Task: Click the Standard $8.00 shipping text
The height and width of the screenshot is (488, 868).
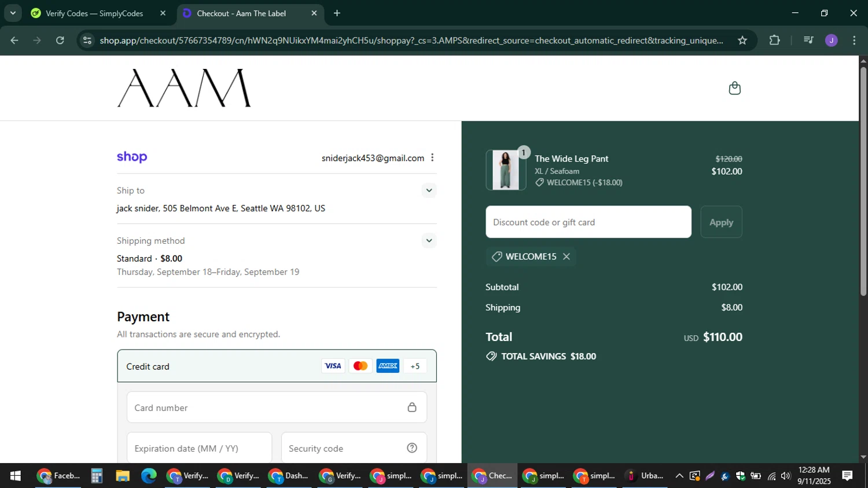Action: (x=149, y=259)
